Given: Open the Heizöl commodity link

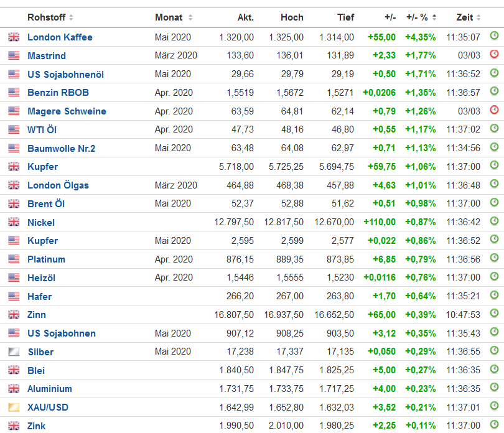Looking at the screenshot, I should [x=42, y=278].
